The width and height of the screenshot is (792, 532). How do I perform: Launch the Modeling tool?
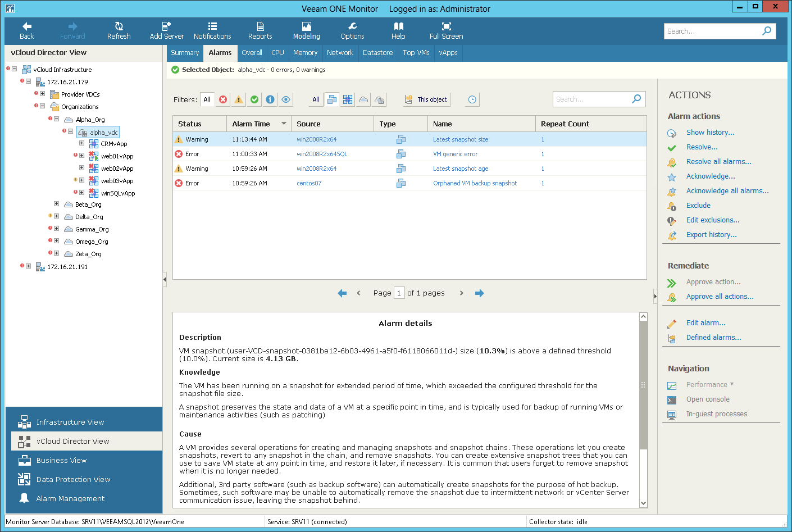coord(306,31)
